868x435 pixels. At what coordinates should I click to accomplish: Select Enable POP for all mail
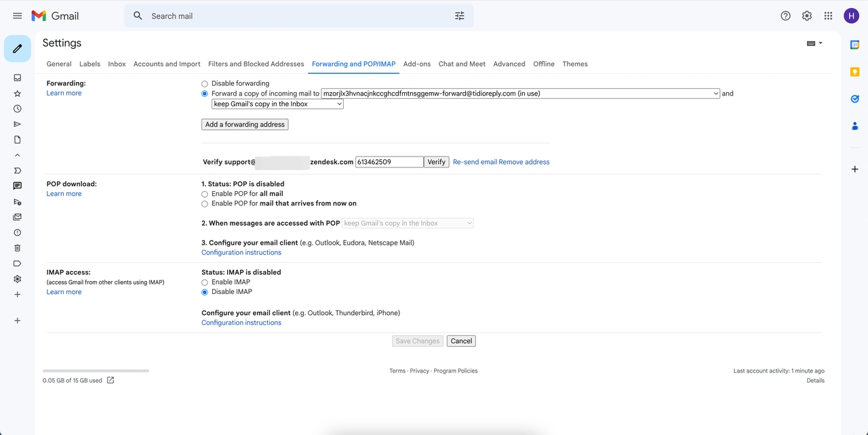(205, 194)
